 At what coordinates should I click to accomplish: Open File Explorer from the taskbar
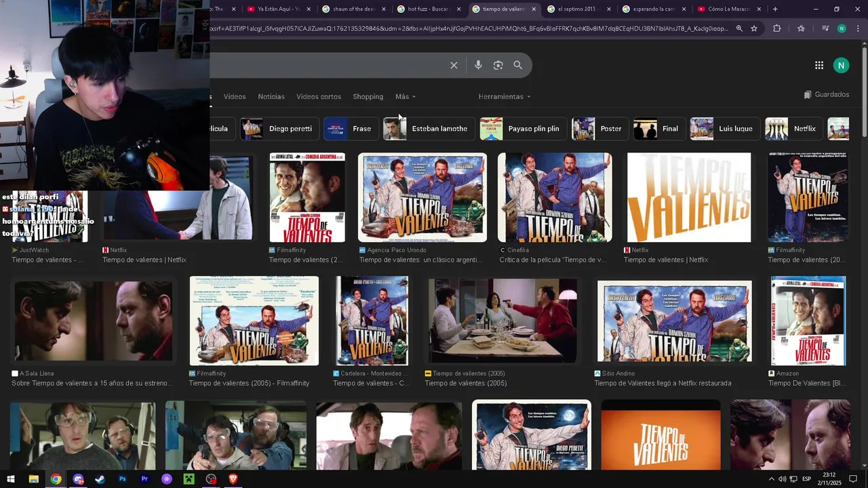(x=33, y=479)
